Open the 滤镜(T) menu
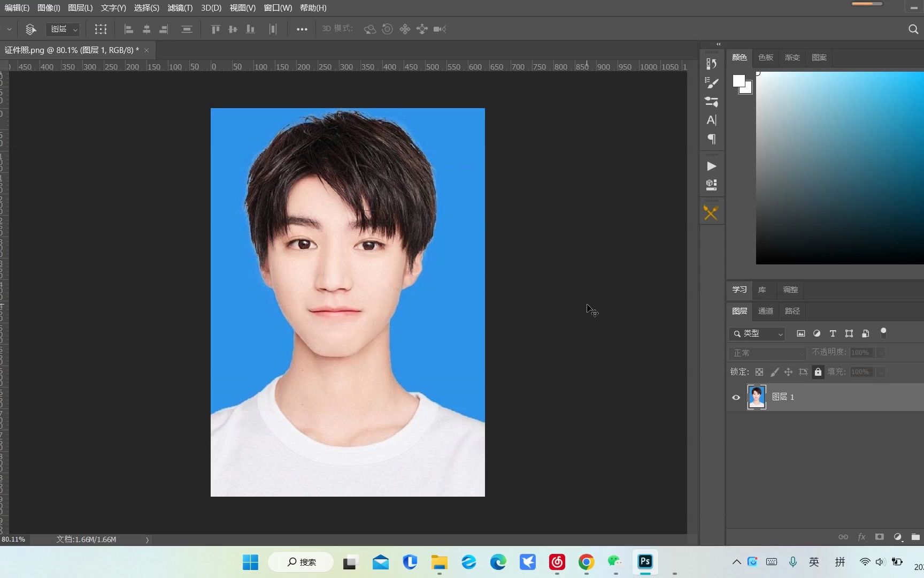The image size is (924, 578). pos(180,8)
